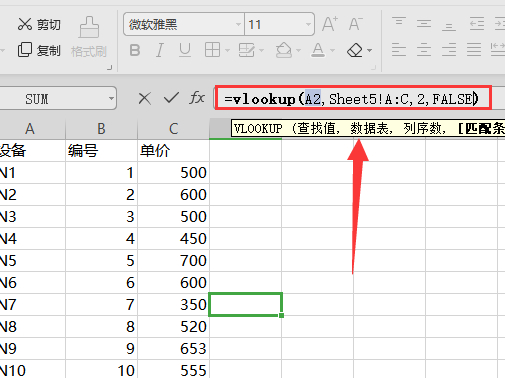This screenshot has width=505, height=378.
Task: Toggle Underline formatting
Action: [185, 51]
